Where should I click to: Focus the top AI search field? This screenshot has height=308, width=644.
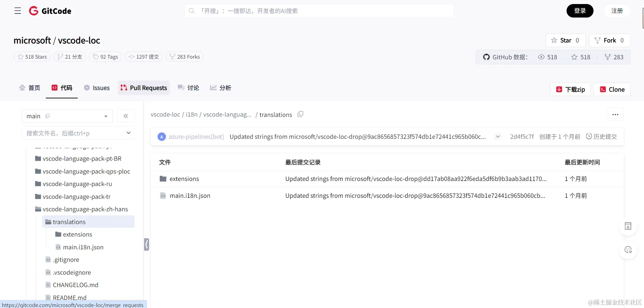(x=319, y=11)
